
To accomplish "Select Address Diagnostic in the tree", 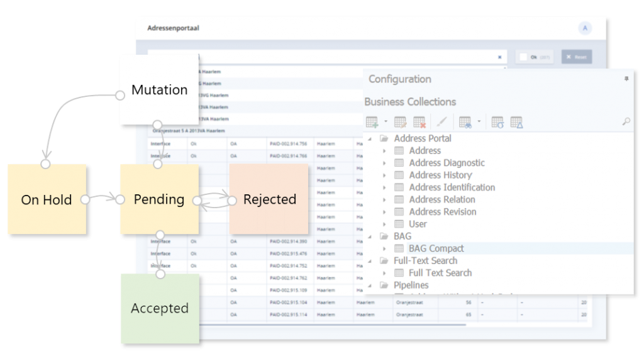I will 447,163.
